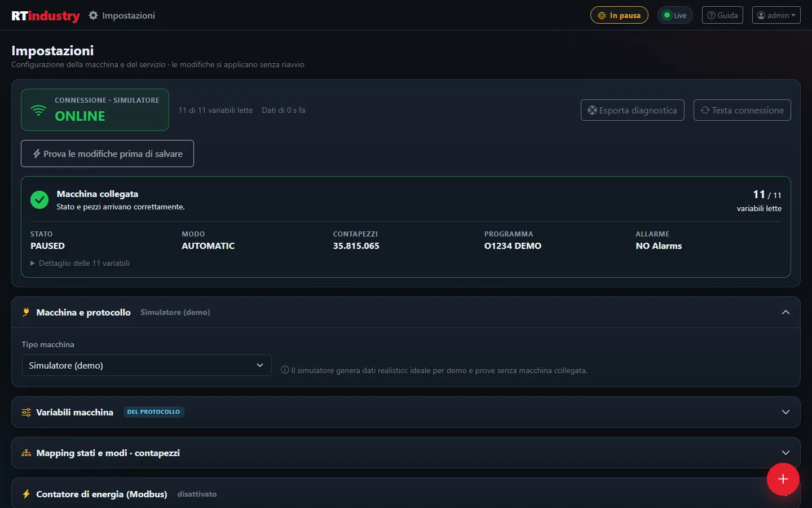The image size is (812, 508).
Task: Collapse the Macchina e protocollo section
Action: click(x=785, y=312)
